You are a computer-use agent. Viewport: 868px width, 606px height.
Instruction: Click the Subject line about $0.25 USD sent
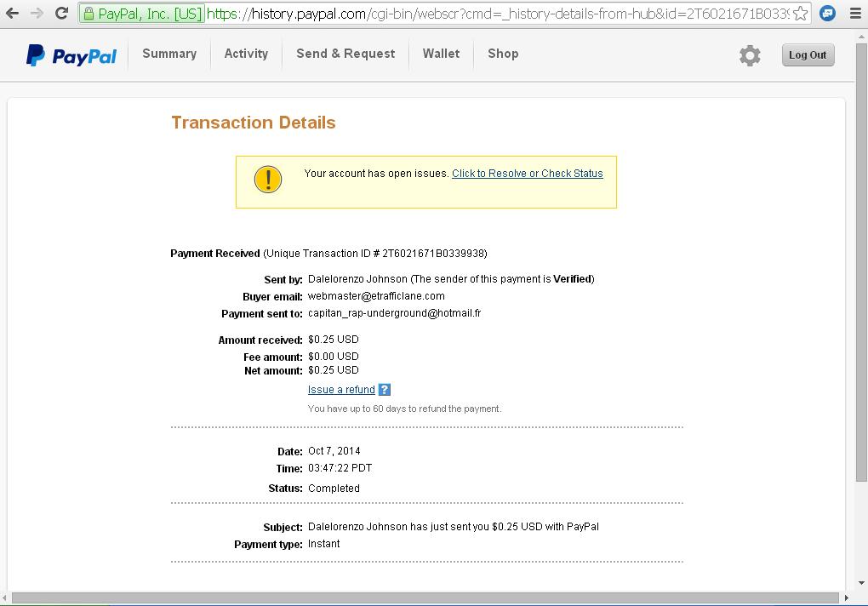tap(454, 527)
